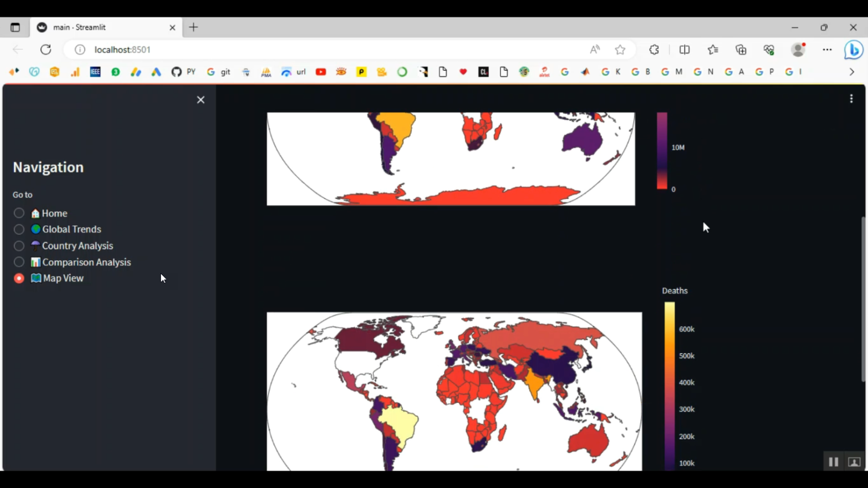This screenshot has width=868, height=488.
Task: Expand the bookmarks bar overflow chevron
Action: point(852,72)
